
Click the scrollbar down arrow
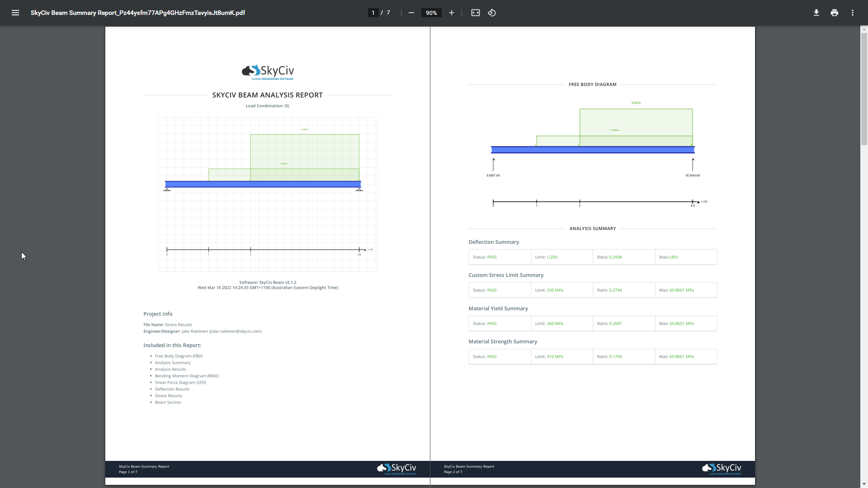[864, 484]
